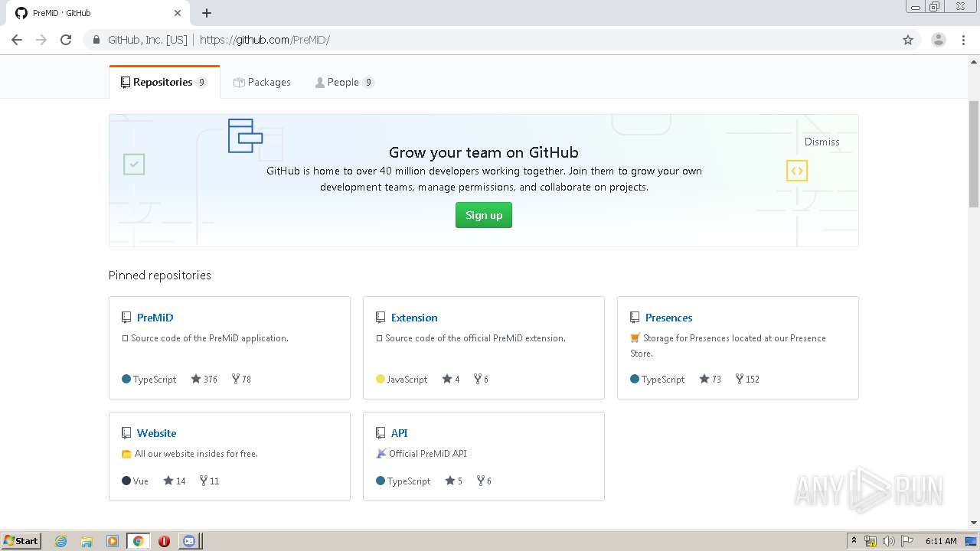Image resolution: width=980 pixels, height=551 pixels.
Task: Click the Action Center flag icon
Action: [906, 541]
